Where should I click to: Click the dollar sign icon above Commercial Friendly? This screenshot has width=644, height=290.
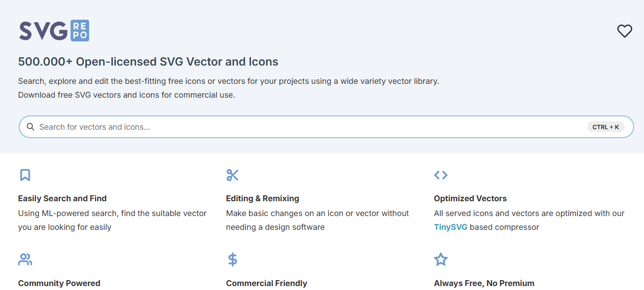click(233, 259)
